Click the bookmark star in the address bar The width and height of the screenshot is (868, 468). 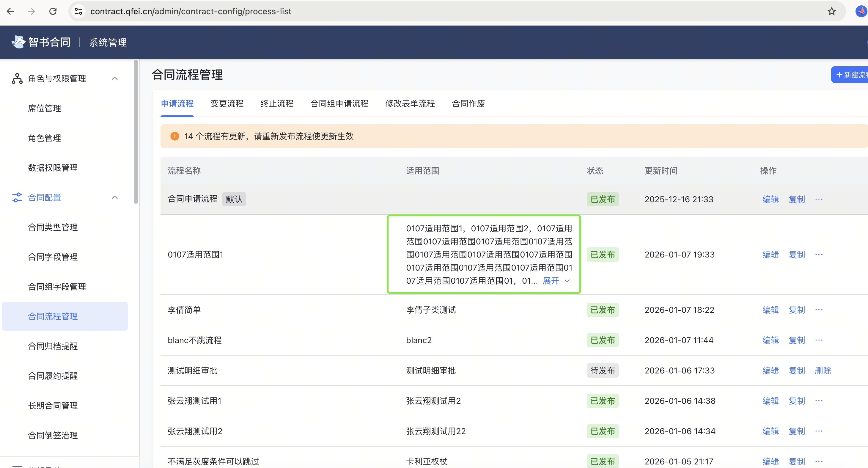831,11
